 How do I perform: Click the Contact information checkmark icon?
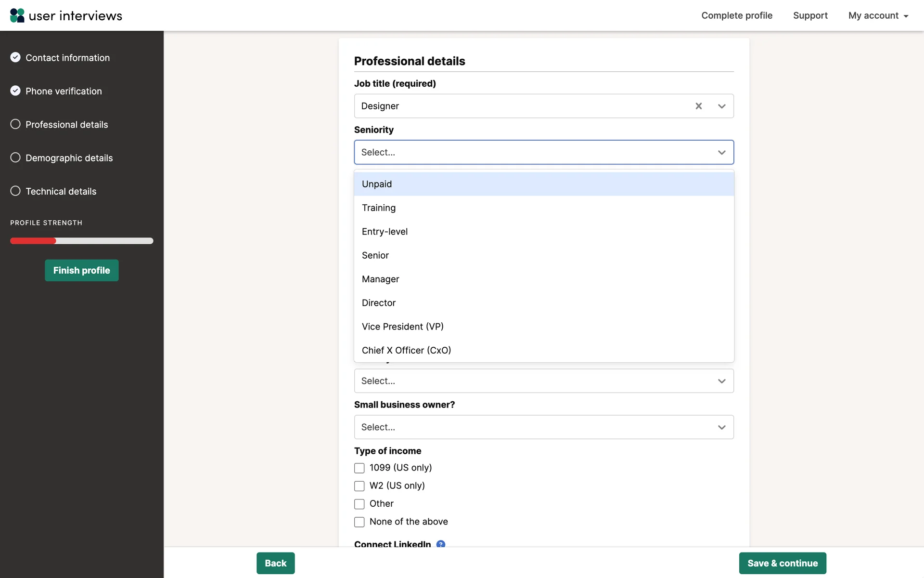15,57
